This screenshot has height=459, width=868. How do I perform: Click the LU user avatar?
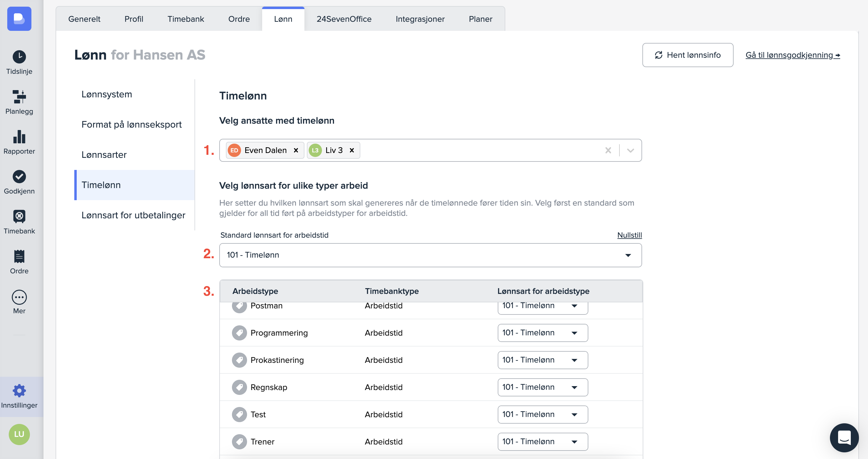point(19,434)
